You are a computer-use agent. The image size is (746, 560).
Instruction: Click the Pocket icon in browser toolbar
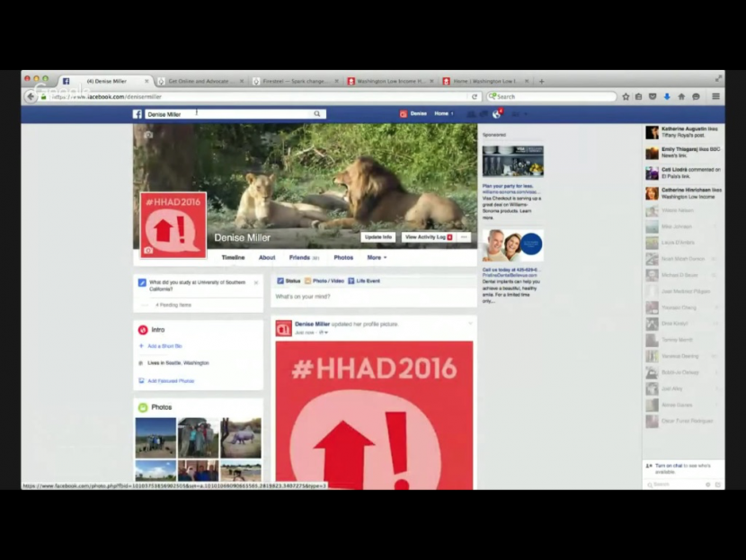[x=653, y=96]
